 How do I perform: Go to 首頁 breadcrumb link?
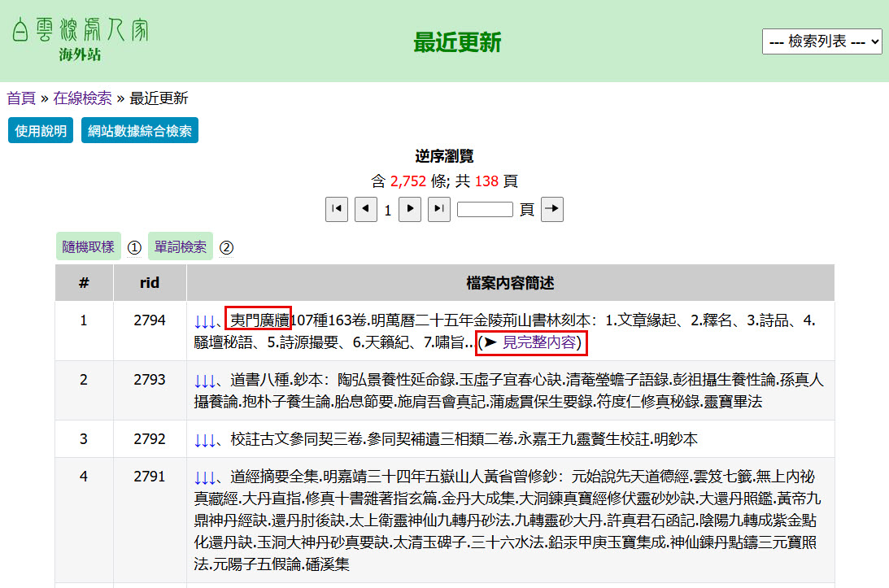coord(21,98)
